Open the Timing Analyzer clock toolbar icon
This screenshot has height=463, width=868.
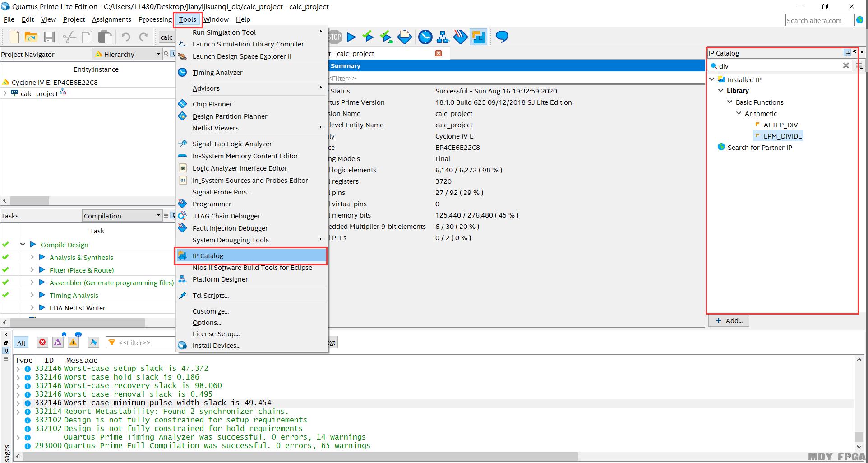click(425, 37)
